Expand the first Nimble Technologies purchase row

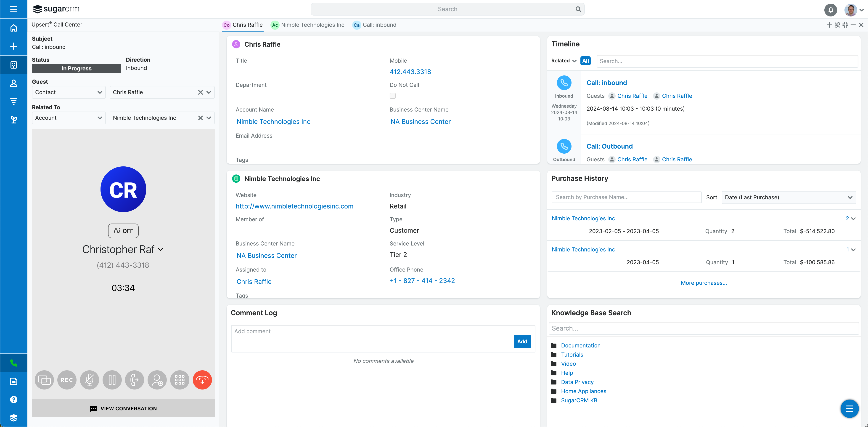click(x=853, y=219)
